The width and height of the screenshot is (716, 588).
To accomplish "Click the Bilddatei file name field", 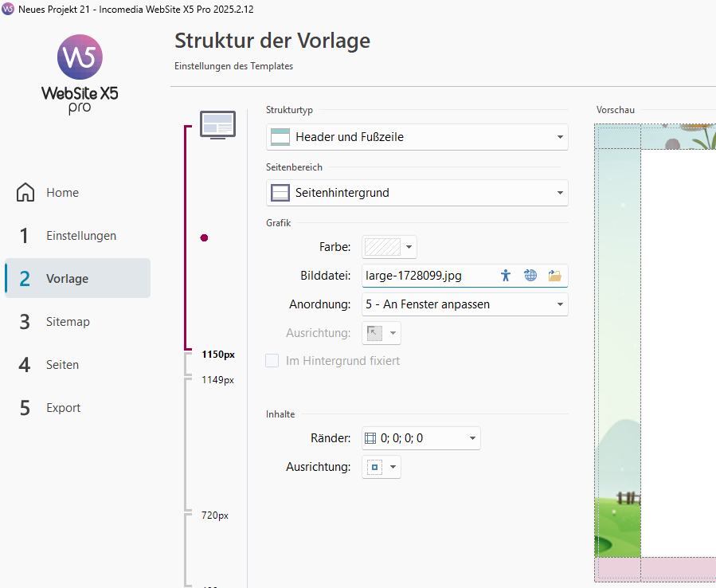I will pyautogui.click(x=426, y=276).
